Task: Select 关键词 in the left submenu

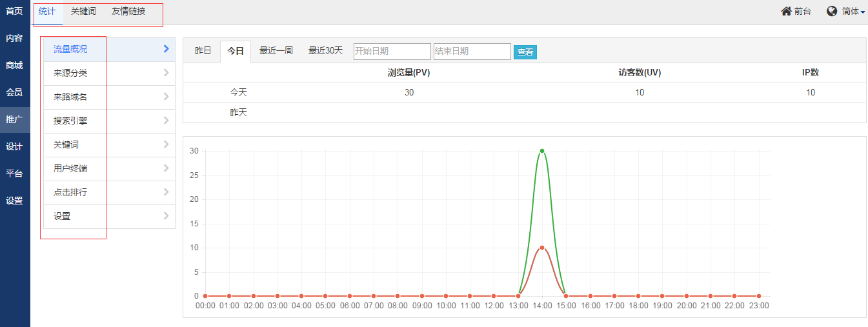Action: pos(109,144)
